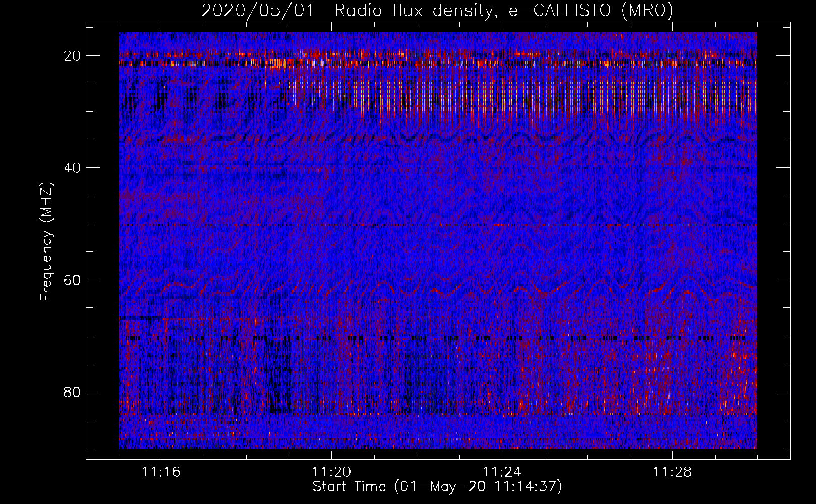Click the 60 MHz frequency tick label
Screen dimensions: 816x504
pyautogui.click(x=73, y=280)
